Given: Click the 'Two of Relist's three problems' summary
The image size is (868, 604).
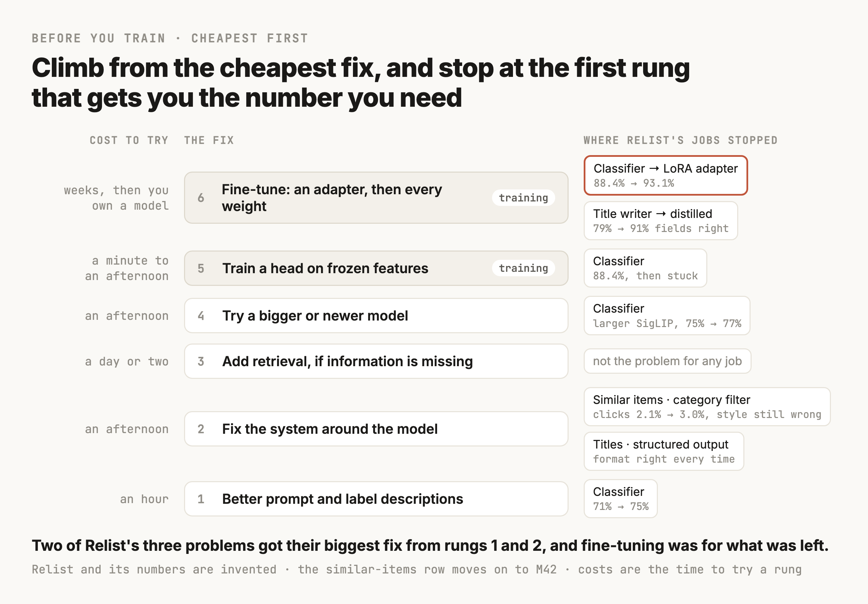Looking at the screenshot, I should (430, 545).
